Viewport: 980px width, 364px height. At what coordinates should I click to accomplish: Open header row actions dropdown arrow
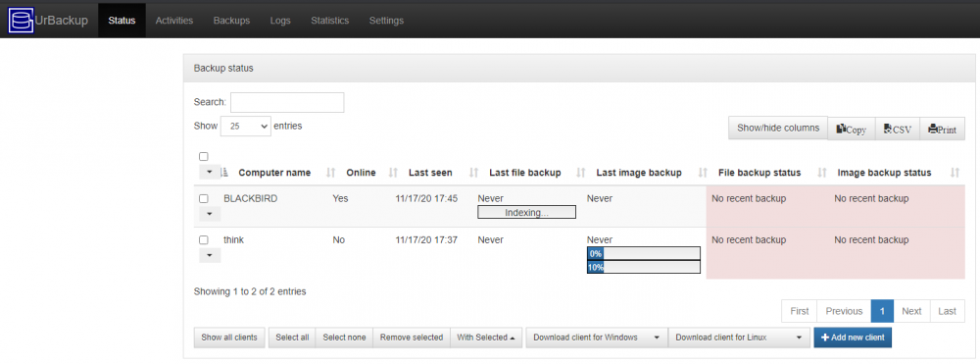(210, 172)
